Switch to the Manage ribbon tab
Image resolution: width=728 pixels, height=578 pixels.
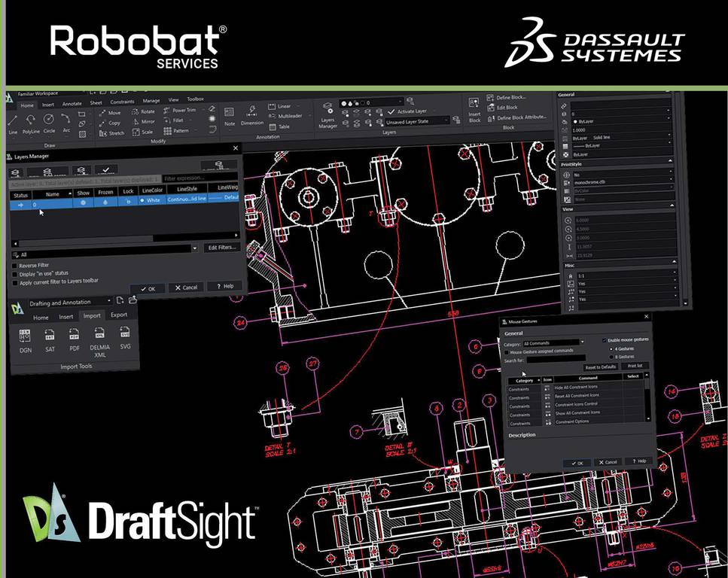[151, 101]
